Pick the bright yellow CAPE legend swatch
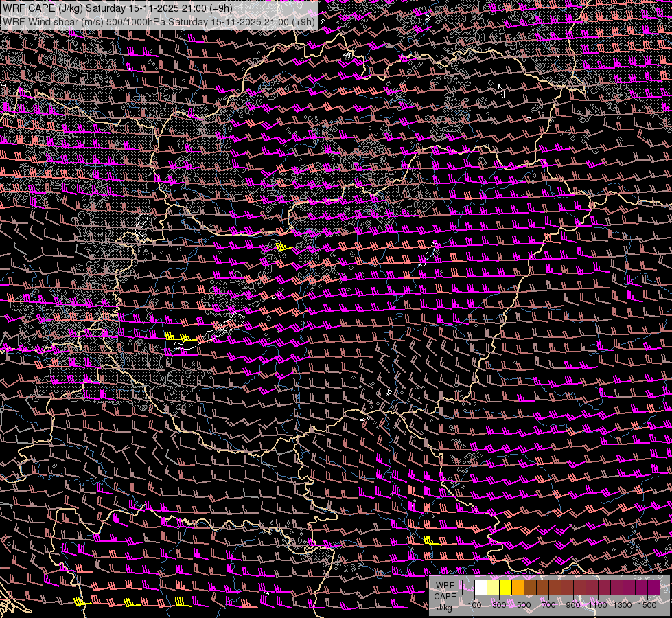Image resolution: width=672 pixels, height=618 pixels. pyautogui.click(x=505, y=588)
